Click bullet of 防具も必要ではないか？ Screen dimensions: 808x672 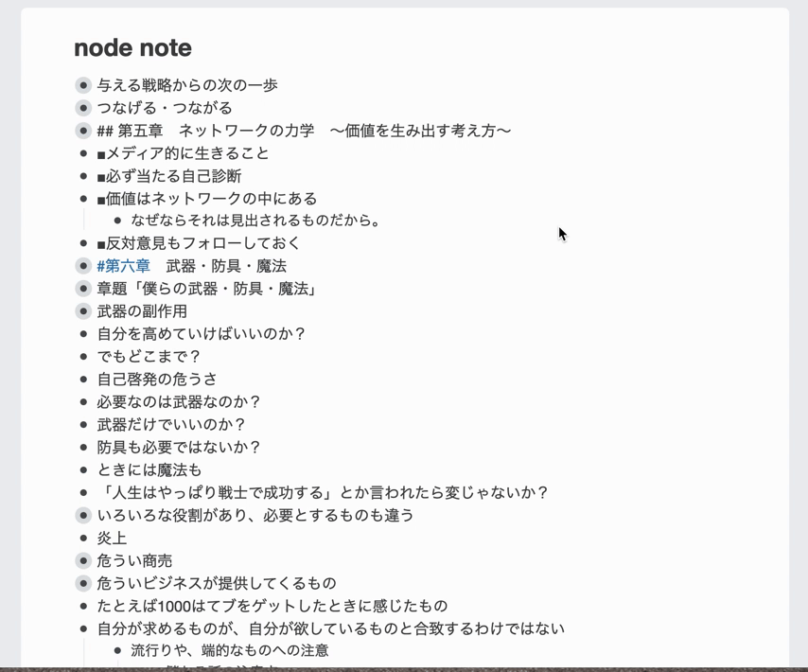(x=83, y=448)
